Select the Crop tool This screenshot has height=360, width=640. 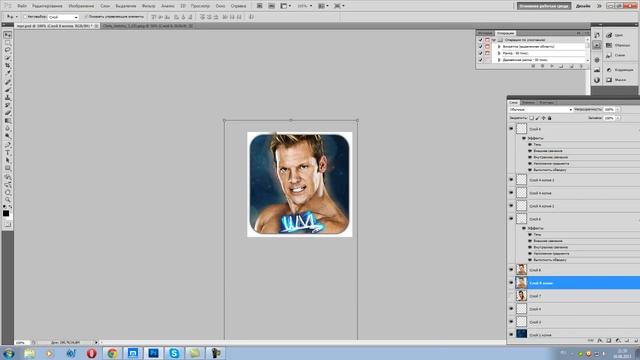click(7, 66)
